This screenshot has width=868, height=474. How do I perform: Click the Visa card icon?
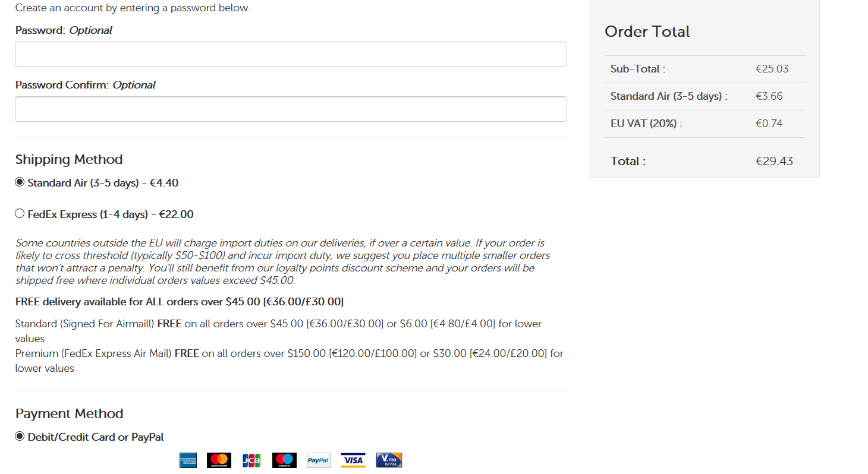(353, 460)
